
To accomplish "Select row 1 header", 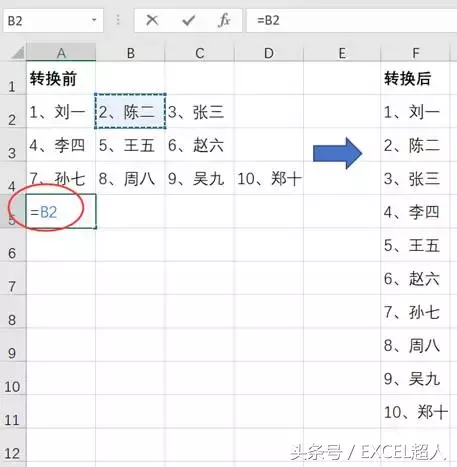I will [x=12, y=78].
